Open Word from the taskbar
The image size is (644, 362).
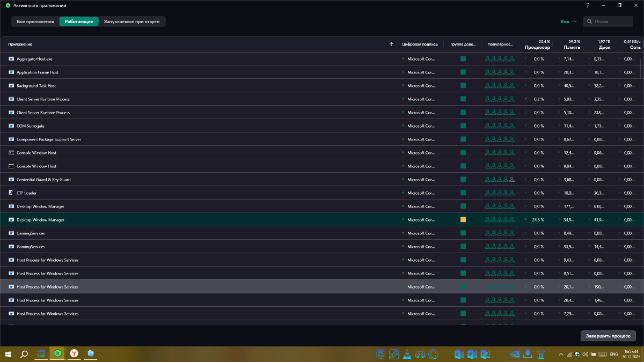[473, 354]
